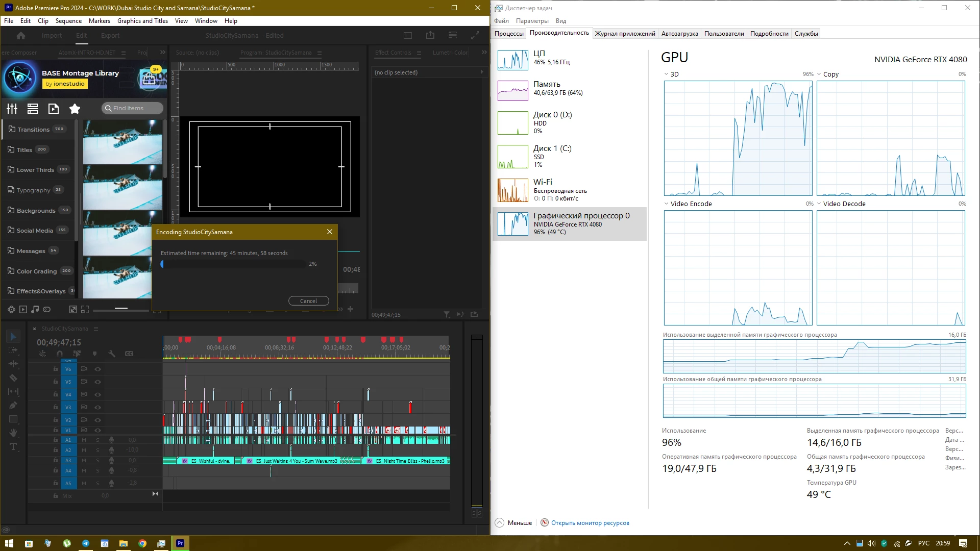Collapse the Video Encode graph dropdown

pos(667,204)
